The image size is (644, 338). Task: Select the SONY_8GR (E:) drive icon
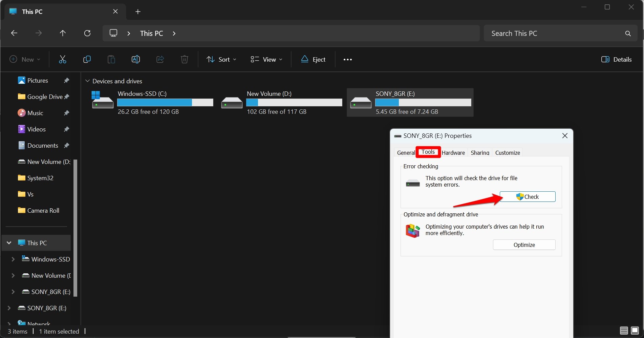click(361, 102)
